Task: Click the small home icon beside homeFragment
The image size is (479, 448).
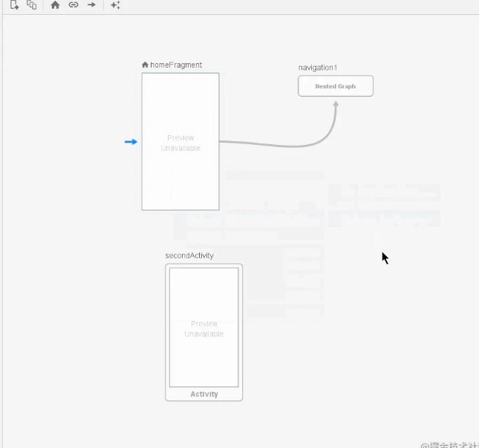Action: pyautogui.click(x=145, y=65)
